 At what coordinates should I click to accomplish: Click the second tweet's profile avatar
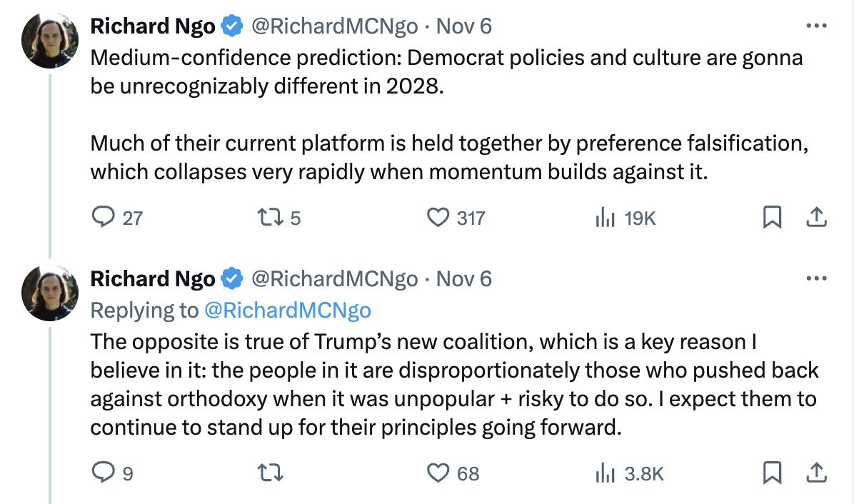coord(49,293)
